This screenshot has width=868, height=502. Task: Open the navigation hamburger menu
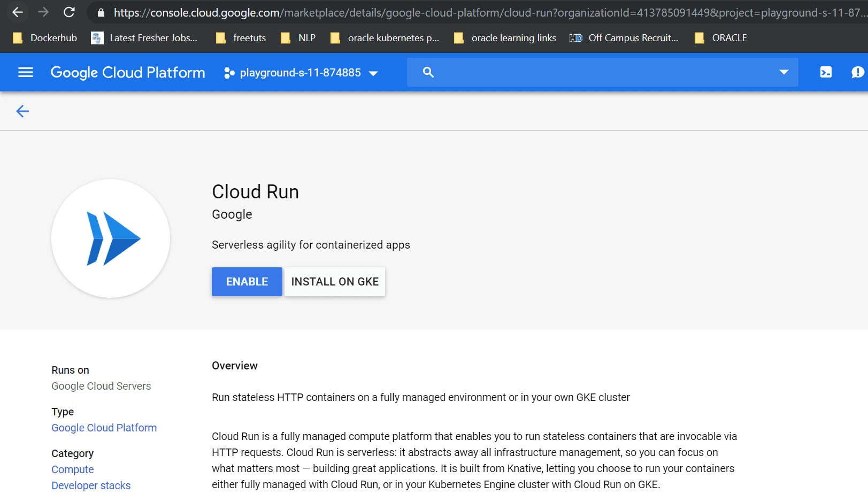pos(25,72)
